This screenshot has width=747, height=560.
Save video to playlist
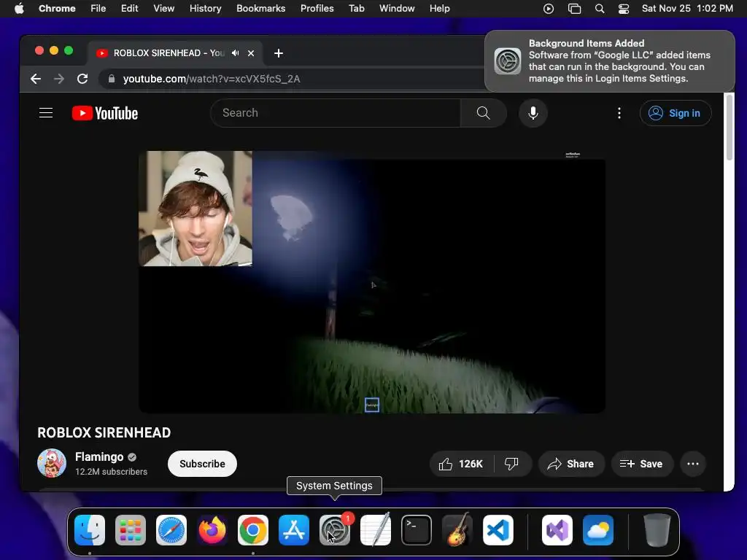coord(642,464)
